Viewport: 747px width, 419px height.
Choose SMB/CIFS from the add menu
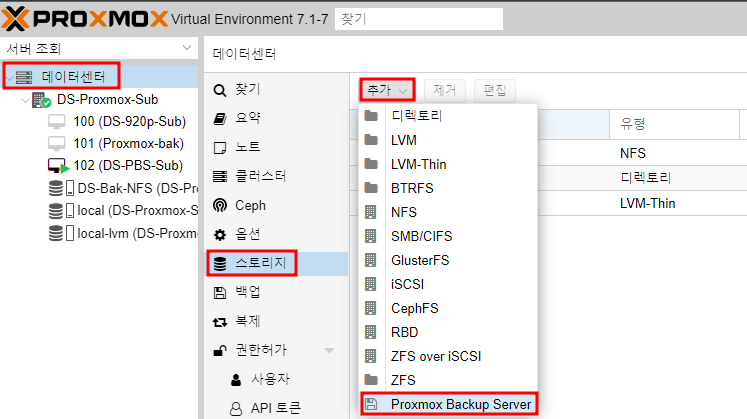pyautogui.click(x=448, y=236)
